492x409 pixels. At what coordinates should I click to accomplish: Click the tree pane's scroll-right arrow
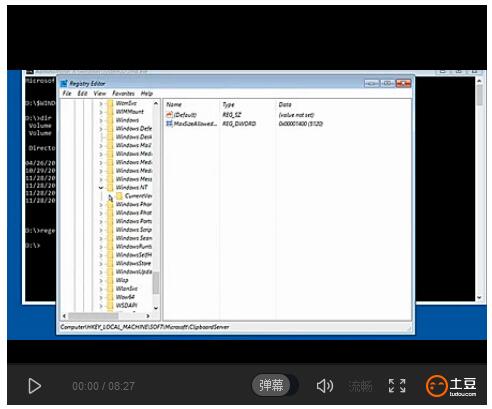148,316
